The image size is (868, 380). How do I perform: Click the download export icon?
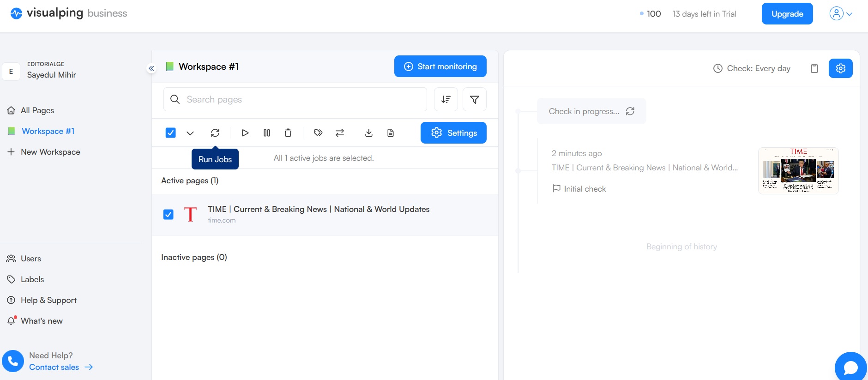coord(369,133)
